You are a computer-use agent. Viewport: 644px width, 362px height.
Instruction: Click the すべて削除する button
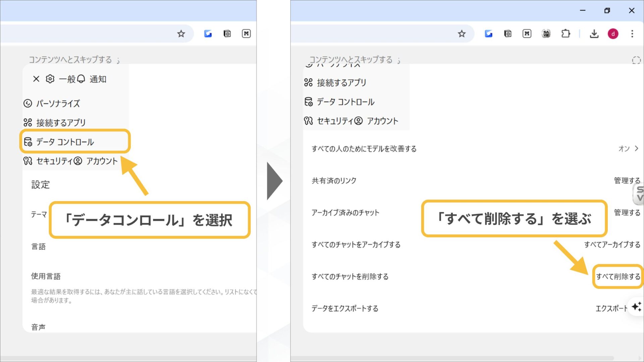pos(618,277)
